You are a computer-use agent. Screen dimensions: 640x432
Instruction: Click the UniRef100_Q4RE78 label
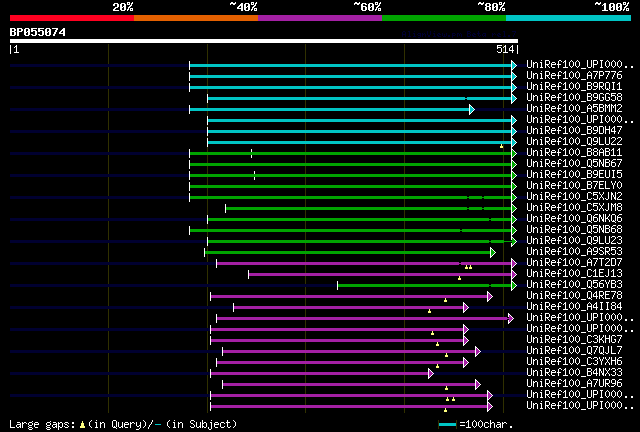point(574,296)
